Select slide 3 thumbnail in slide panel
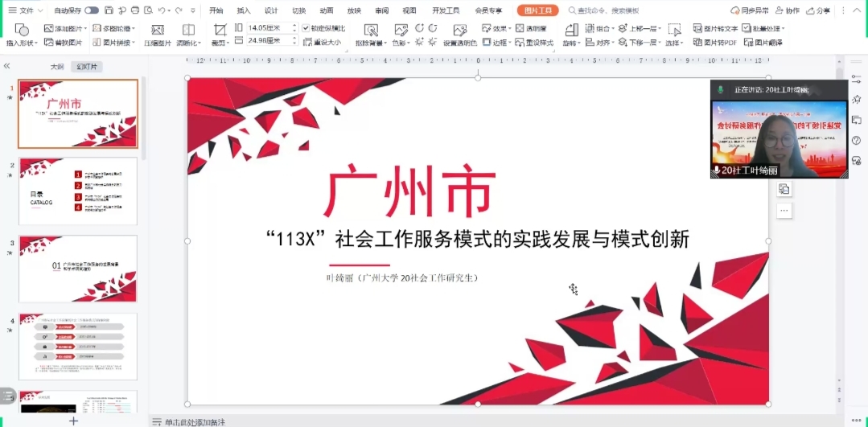This screenshot has width=868, height=427. click(78, 269)
